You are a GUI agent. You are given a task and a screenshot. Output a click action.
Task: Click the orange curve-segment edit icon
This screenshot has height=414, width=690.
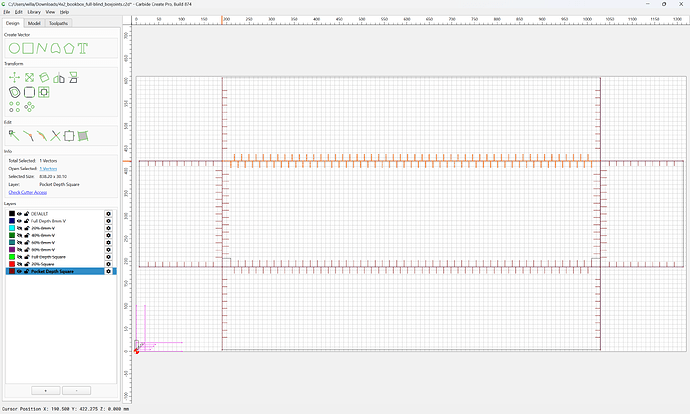(x=42, y=136)
